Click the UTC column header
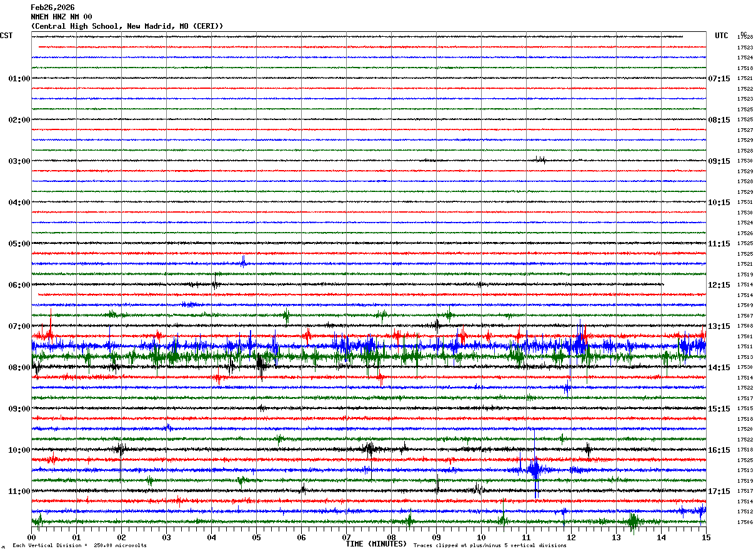This screenshot has height=554, width=756. pos(722,36)
